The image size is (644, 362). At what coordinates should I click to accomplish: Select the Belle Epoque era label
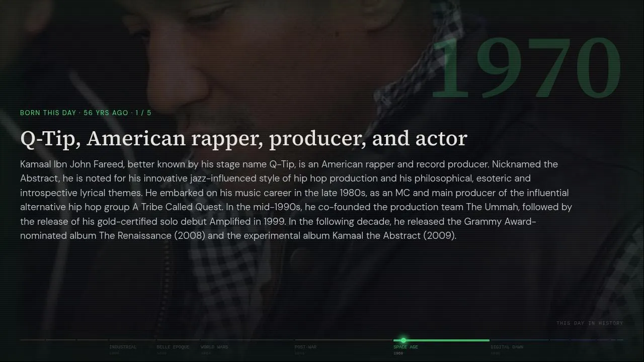point(173,347)
